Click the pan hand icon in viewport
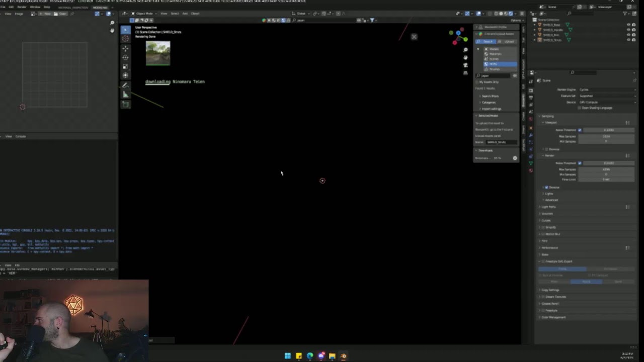The width and height of the screenshot is (644, 362). point(465,57)
